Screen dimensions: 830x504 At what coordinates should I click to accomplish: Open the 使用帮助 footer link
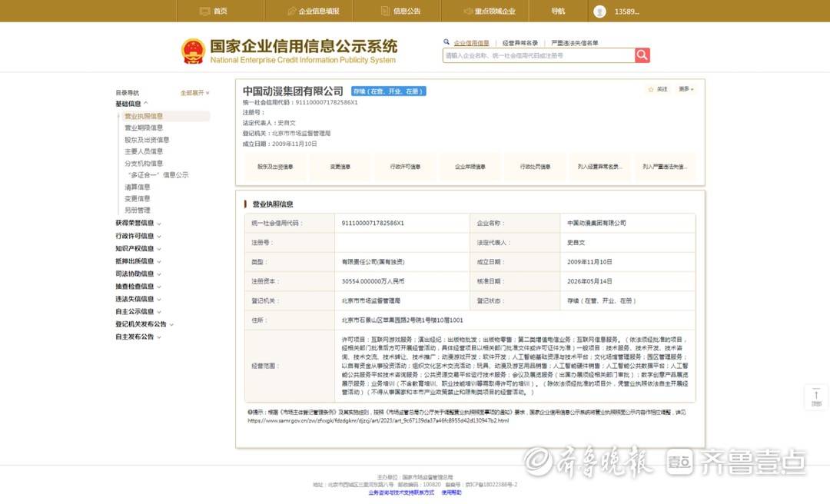pos(451,492)
